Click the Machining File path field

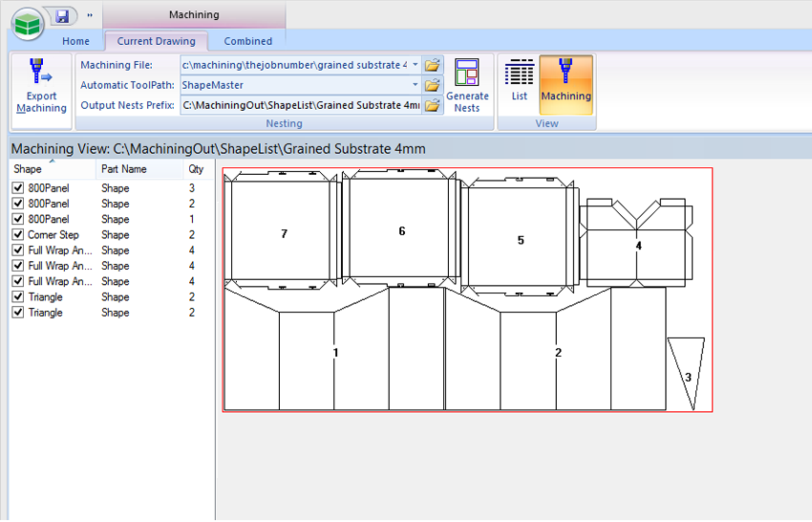tap(295, 65)
